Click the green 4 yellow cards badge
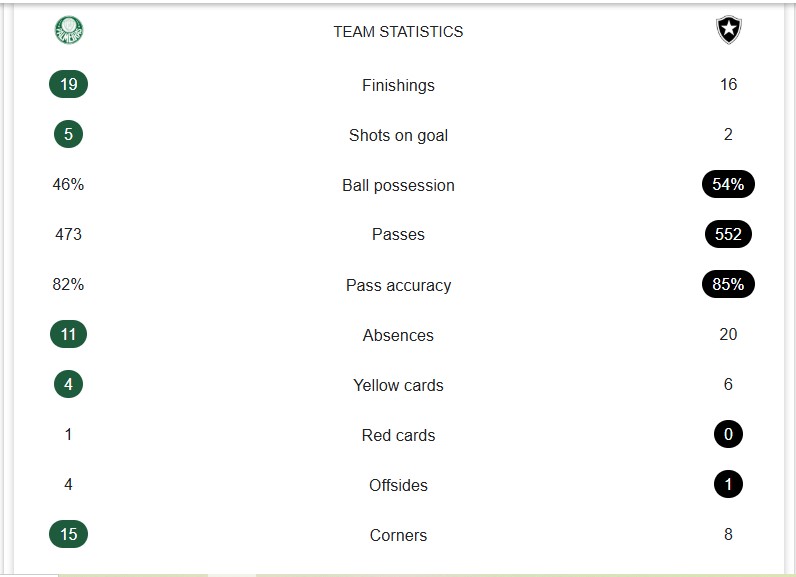 68,385
